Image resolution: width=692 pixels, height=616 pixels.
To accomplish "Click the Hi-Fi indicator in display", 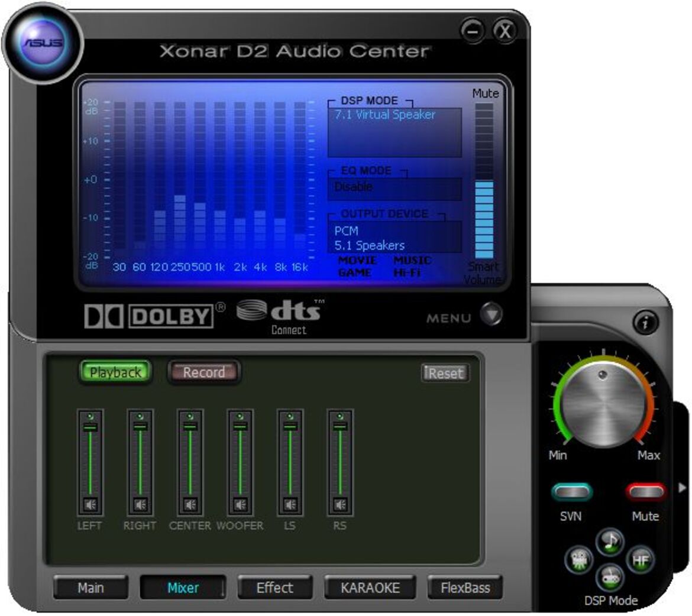I will [x=406, y=273].
